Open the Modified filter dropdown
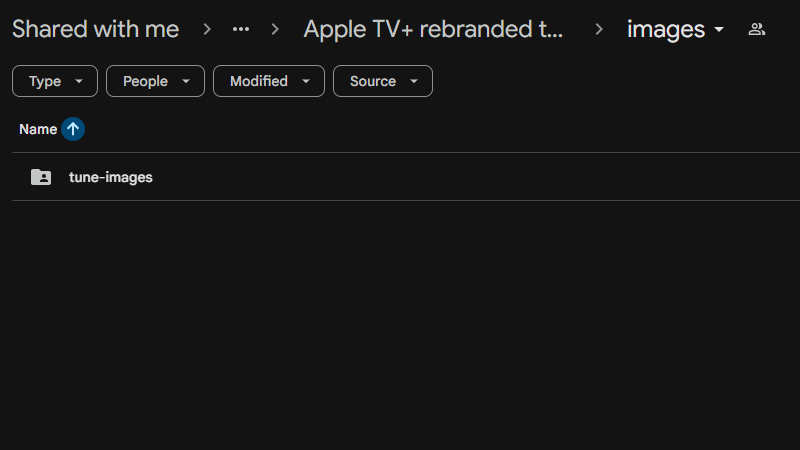The image size is (800, 450). point(268,81)
